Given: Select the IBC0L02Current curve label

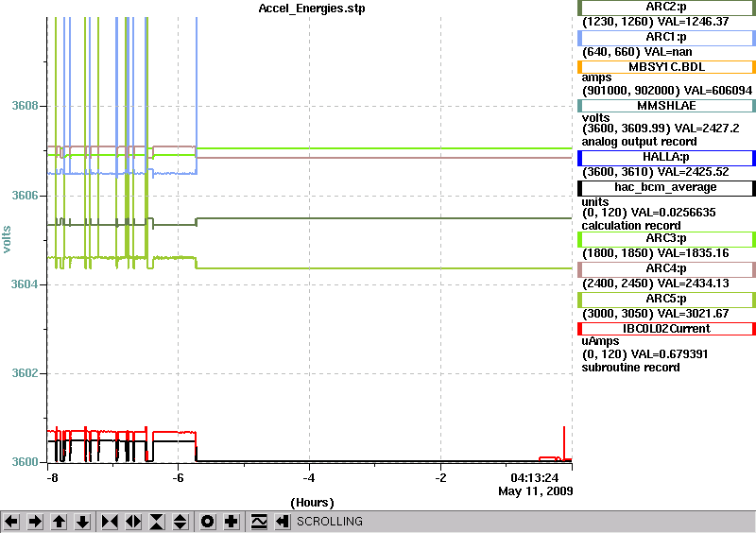Looking at the screenshot, I should pos(666,329).
